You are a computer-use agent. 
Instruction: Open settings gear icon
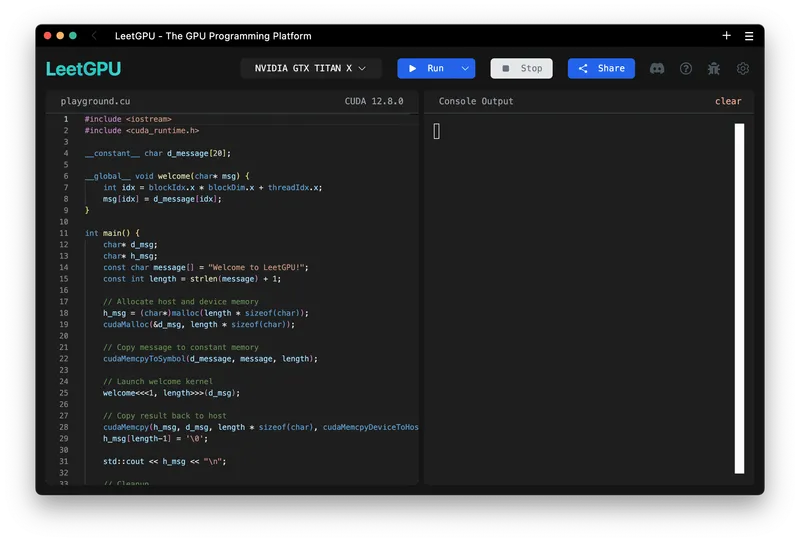743,68
